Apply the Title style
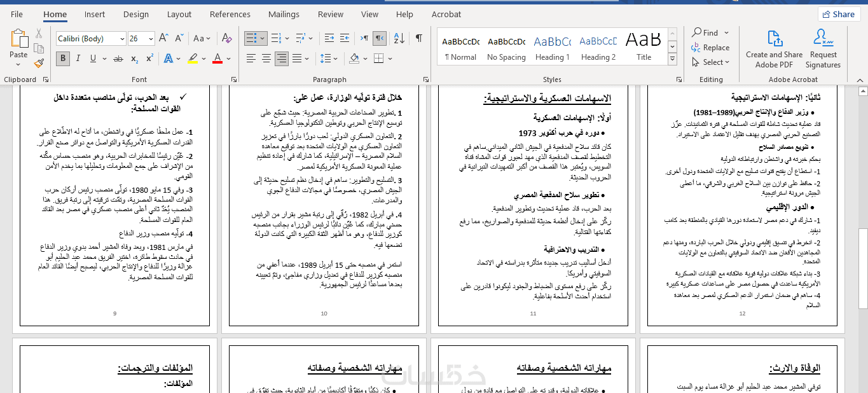Viewport: 868px width, 393px height. (x=644, y=48)
